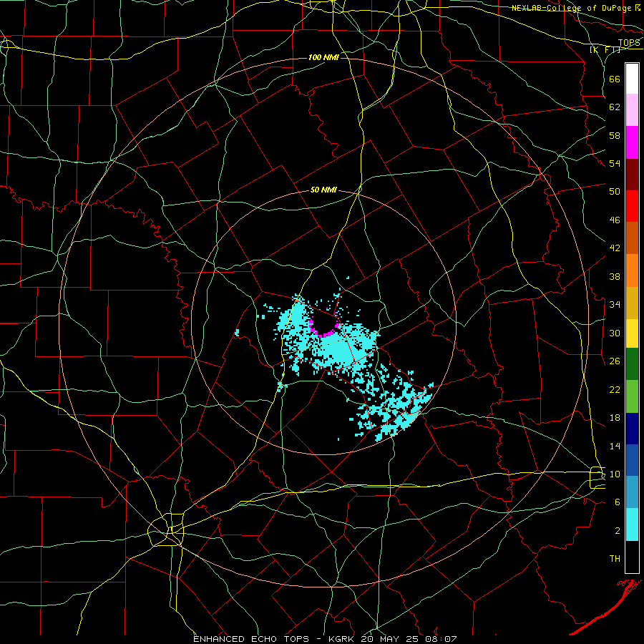Click the white swatch in the tops legend
The height and width of the screenshot is (644, 644).
(632, 79)
